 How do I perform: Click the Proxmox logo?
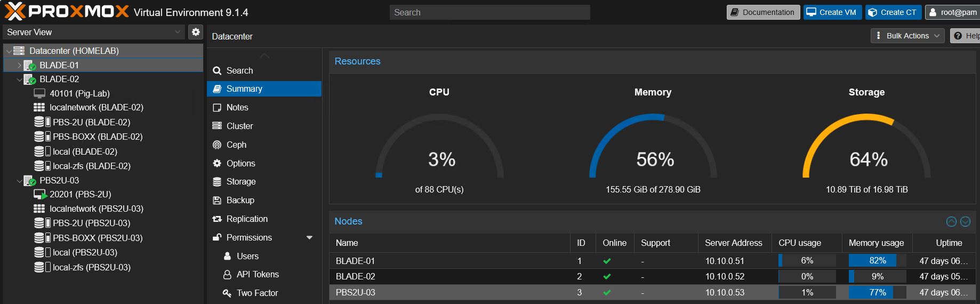click(67, 11)
